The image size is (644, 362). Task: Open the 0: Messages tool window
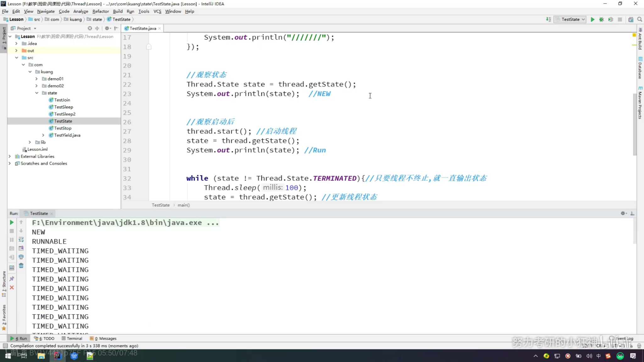[103, 338]
